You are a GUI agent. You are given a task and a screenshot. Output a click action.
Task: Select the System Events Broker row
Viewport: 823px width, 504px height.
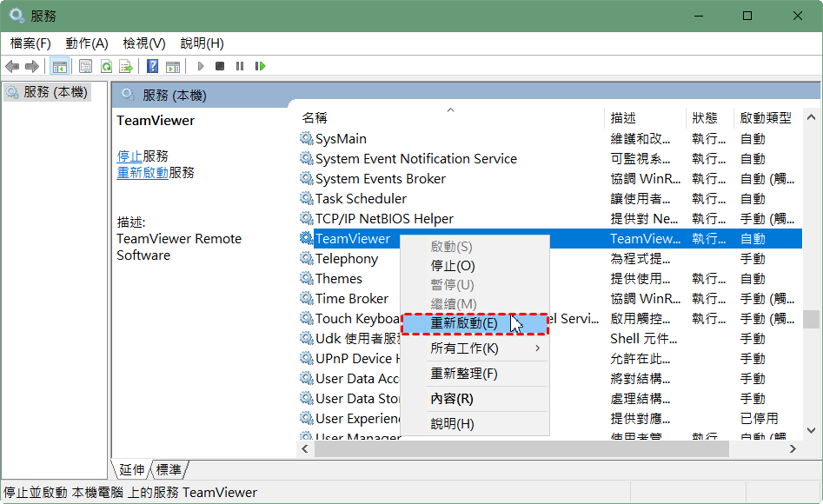tap(550, 178)
